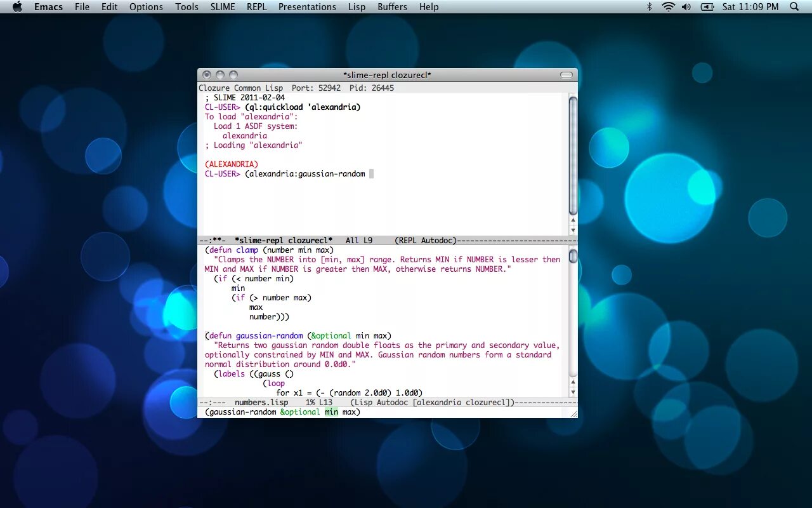Image resolution: width=812 pixels, height=508 pixels.
Task: Click the clock showing Sat 11:09 PM
Action: pos(750,6)
